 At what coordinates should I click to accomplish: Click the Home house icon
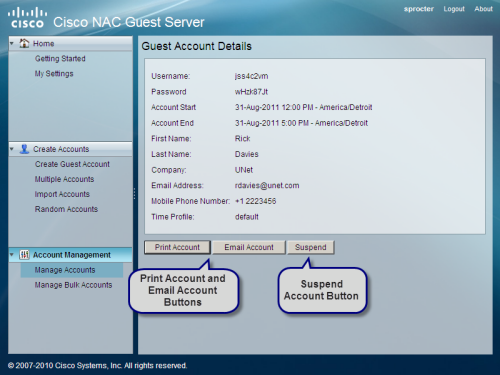[24, 43]
